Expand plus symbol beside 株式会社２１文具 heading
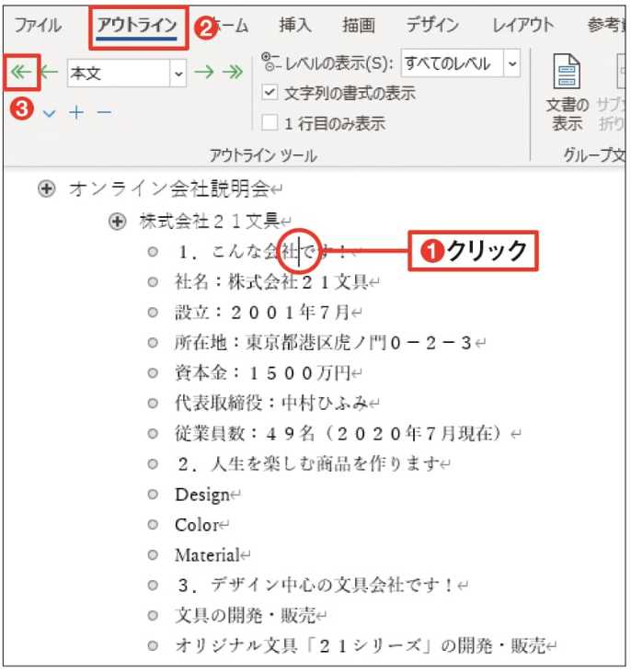Image resolution: width=631 pixels, height=672 pixels. (117, 222)
